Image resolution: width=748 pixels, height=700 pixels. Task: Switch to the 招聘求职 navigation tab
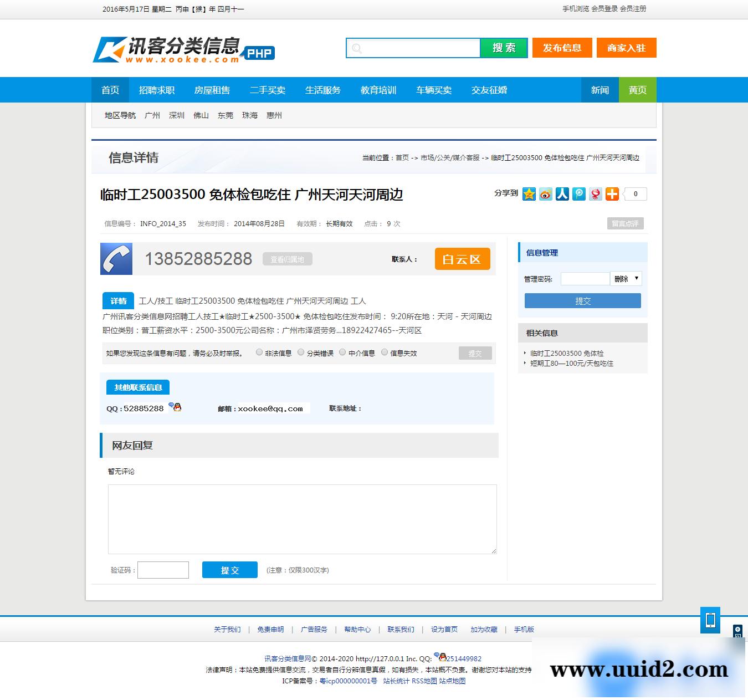point(157,90)
